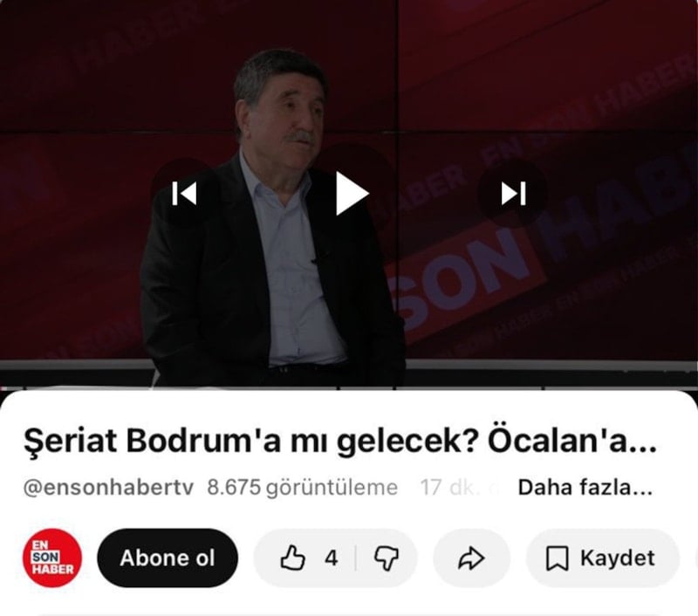This screenshot has width=698, height=616.
Task: Skip to the previous video
Action: [x=184, y=194]
